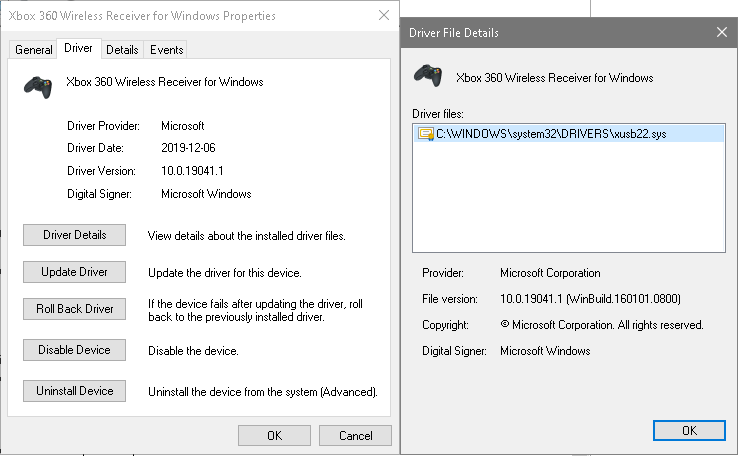Click the controller icon in Properties window

tap(38, 87)
